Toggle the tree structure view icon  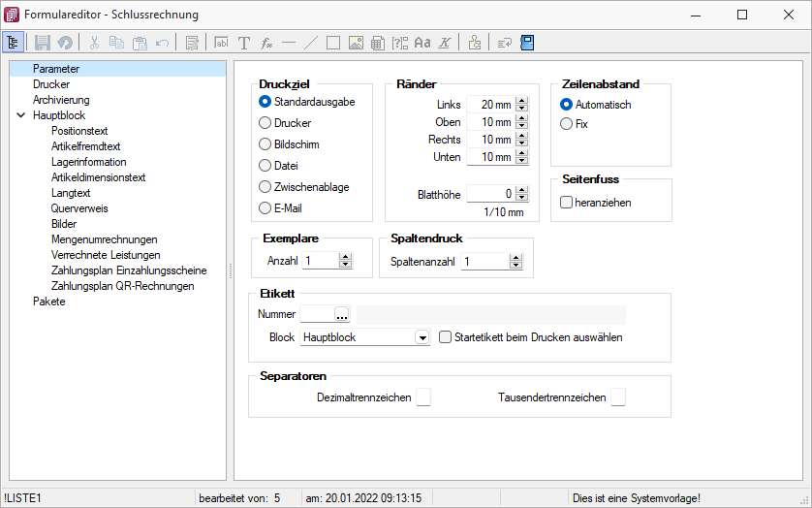(14, 43)
